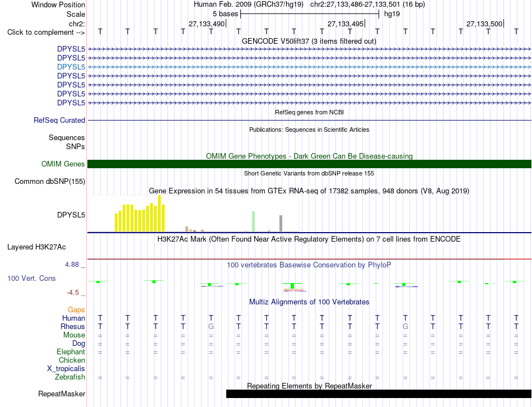The image size is (532, 407).
Task: Click the black RepeatMasker element bar
Action: tap(379, 394)
